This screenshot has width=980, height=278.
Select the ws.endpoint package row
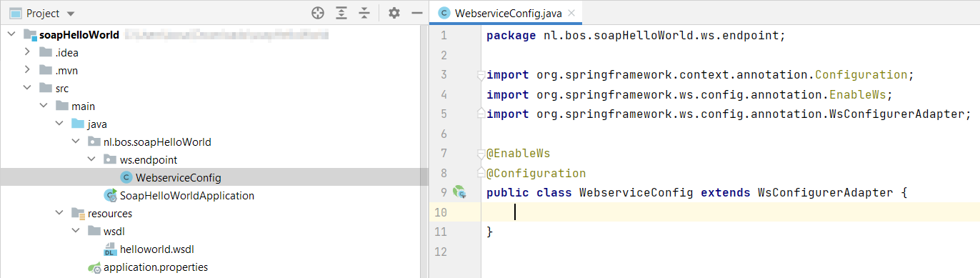[x=214, y=159]
